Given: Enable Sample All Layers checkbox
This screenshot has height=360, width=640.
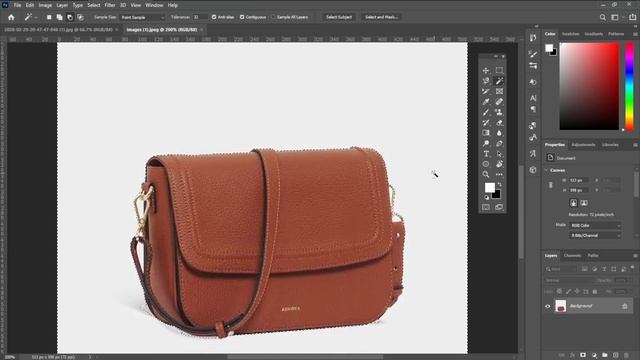Looking at the screenshot, I should pos(273,17).
